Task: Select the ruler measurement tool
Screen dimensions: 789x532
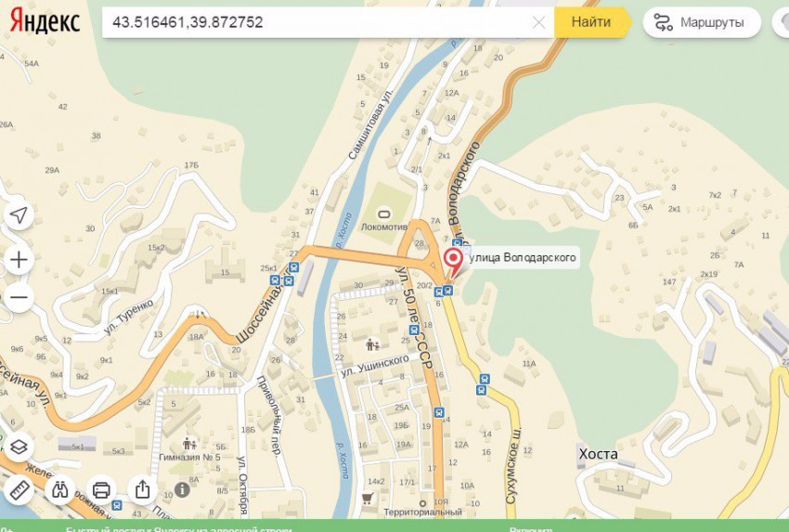Action: (19, 489)
